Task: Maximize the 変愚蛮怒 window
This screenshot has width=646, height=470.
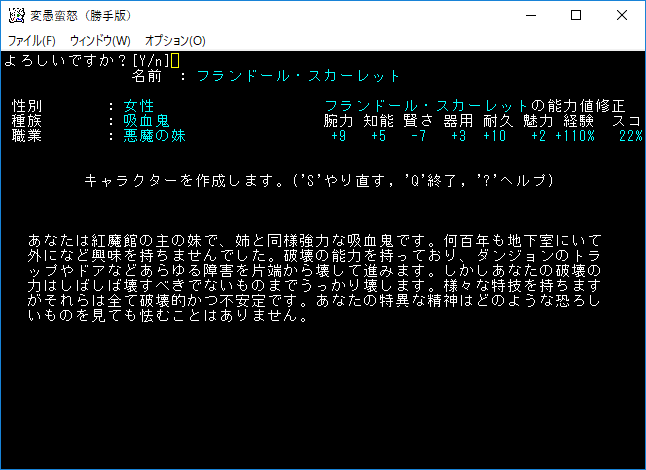Action: point(575,16)
